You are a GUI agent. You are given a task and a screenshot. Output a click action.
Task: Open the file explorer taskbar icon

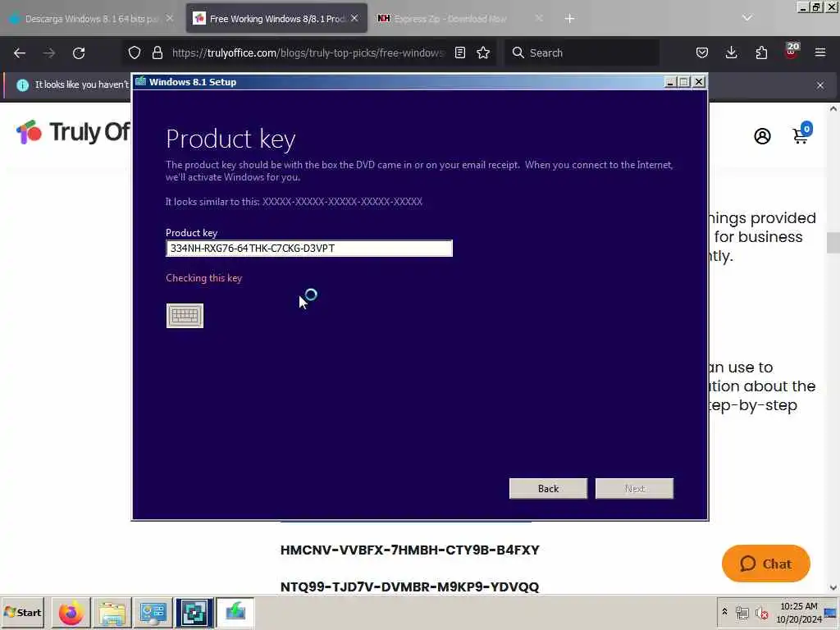112,613
